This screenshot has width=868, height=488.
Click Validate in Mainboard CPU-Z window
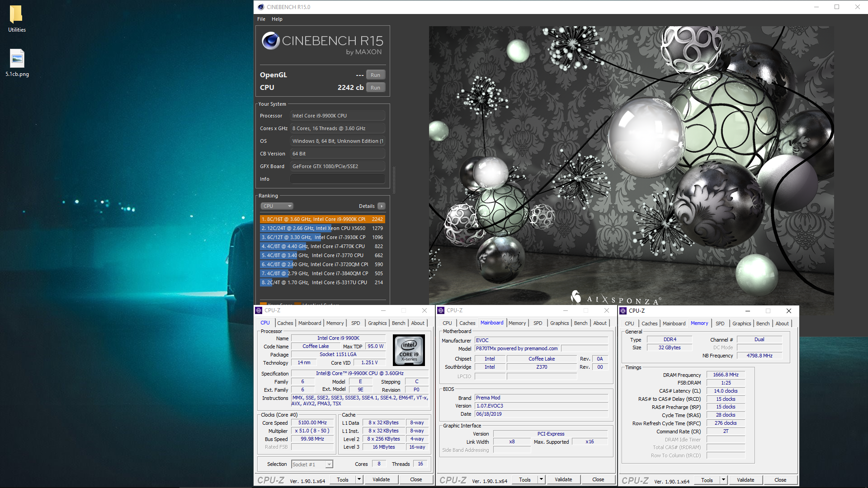pos(563,480)
